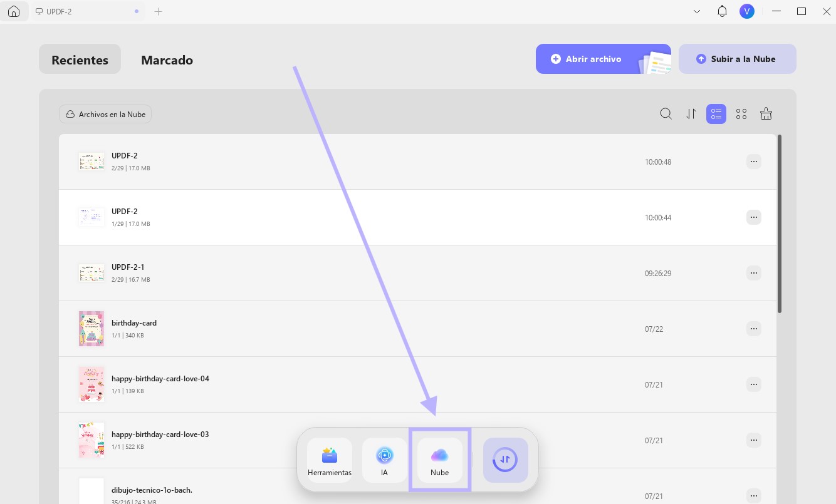Open the IA assistant in the dock

pyautogui.click(x=384, y=460)
